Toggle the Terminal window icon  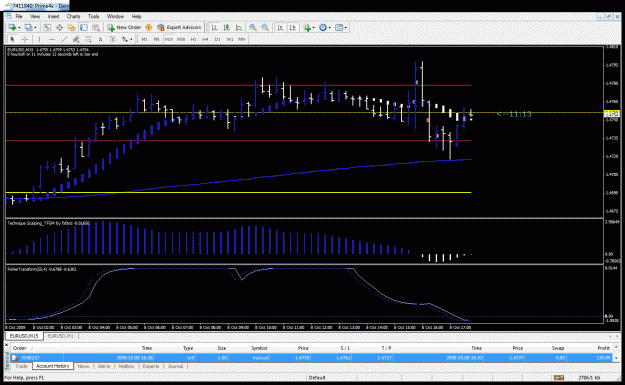[84, 27]
